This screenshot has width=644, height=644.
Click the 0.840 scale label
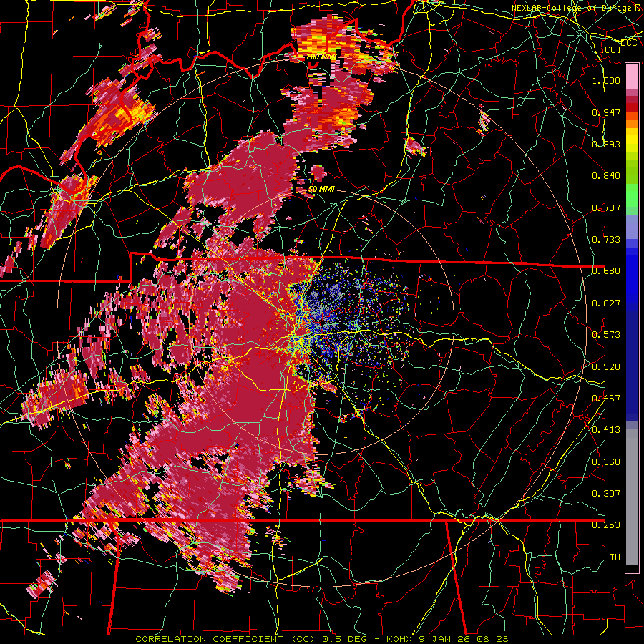point(606,176)
